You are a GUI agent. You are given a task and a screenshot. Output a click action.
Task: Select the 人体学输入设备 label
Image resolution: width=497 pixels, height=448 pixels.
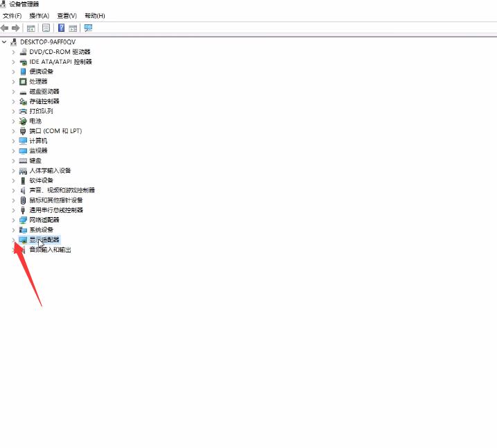tap(50, 171)
